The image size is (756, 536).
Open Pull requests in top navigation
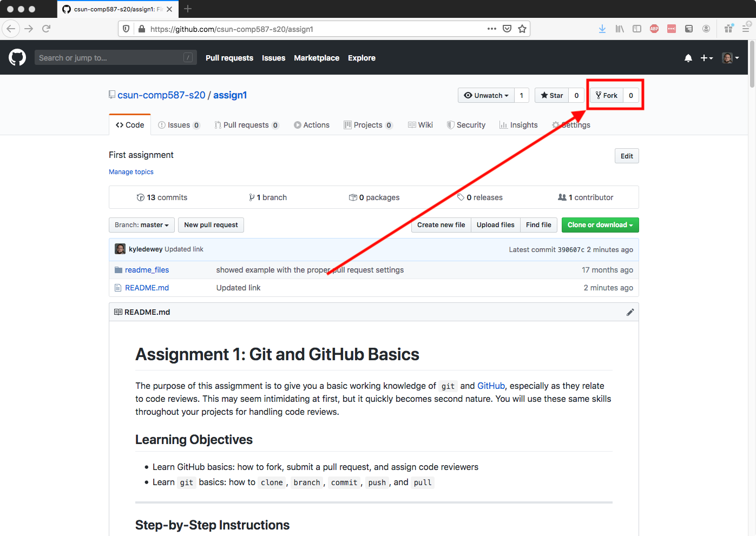229,58
